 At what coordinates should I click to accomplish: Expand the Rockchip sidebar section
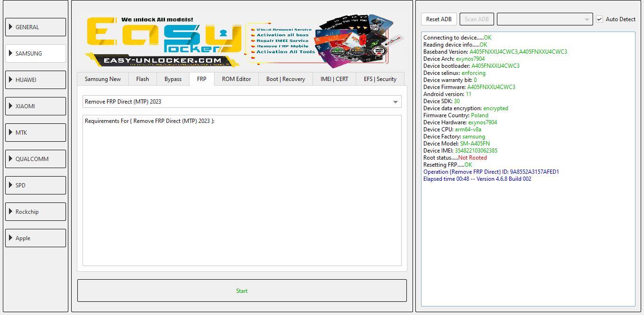35,211
